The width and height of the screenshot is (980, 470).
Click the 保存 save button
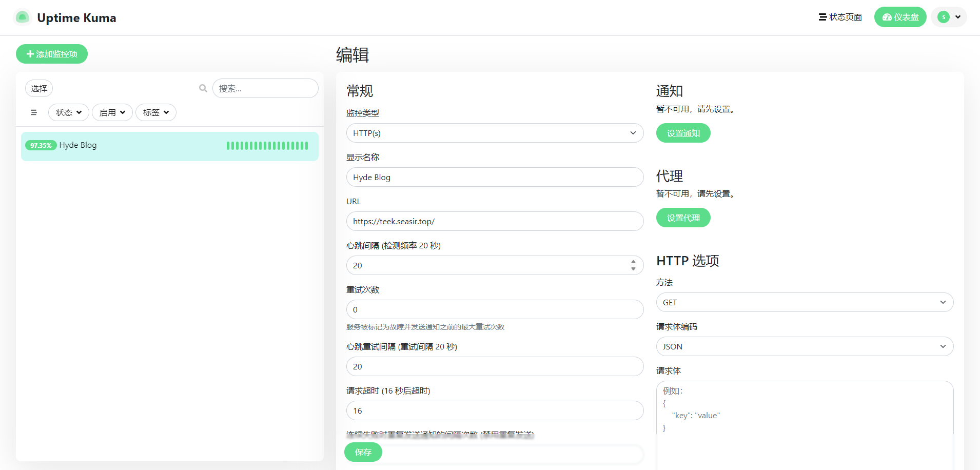coord(363,452)
